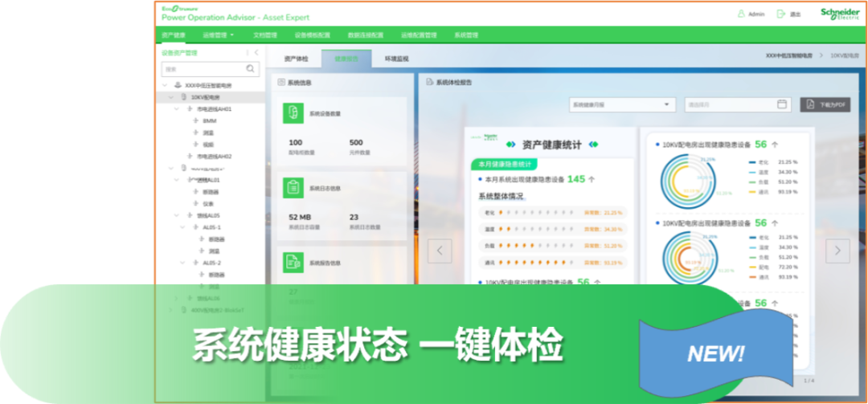Open the 设备模板配置 menu

tap(312, 35)
